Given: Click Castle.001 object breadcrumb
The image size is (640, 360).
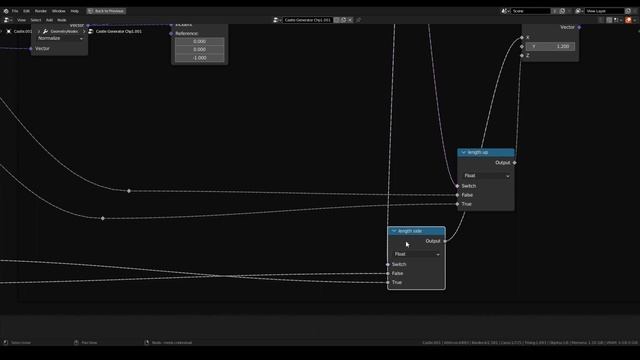Looking at the screenshot, I should (x=19, y=31).
